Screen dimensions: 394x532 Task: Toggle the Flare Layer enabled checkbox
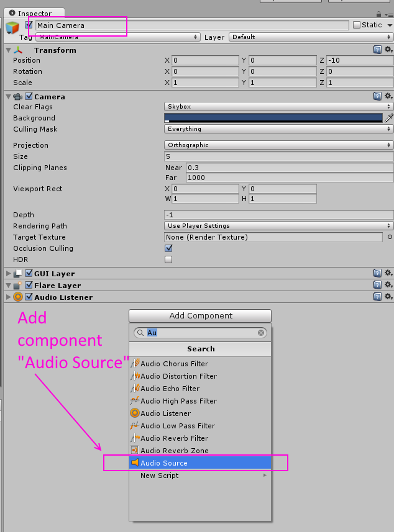(x=29, y=285)
